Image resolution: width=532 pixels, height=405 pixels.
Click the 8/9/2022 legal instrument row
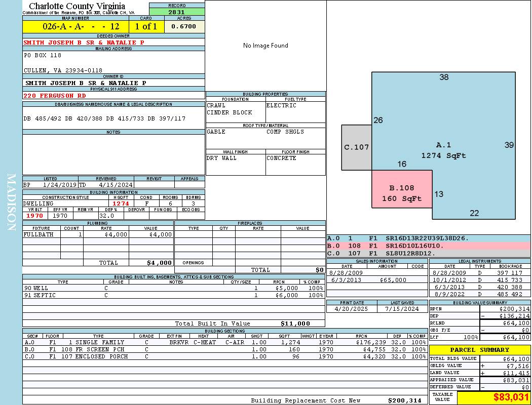[479, 294]
